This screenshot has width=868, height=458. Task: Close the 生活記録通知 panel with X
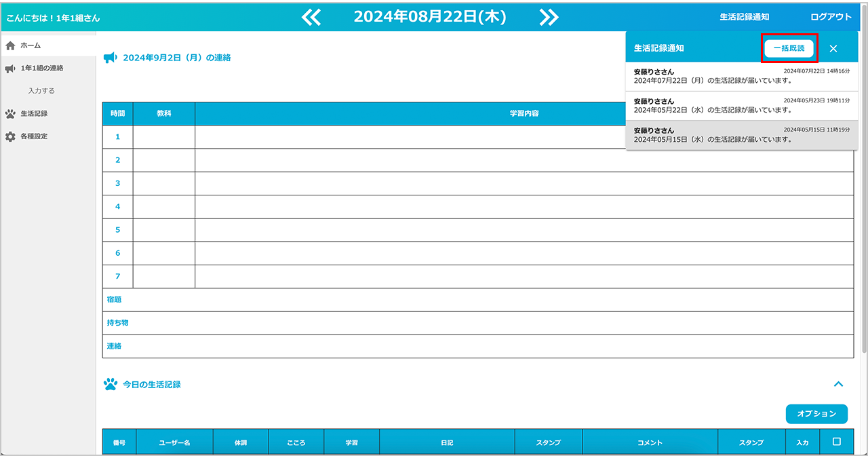833,49
